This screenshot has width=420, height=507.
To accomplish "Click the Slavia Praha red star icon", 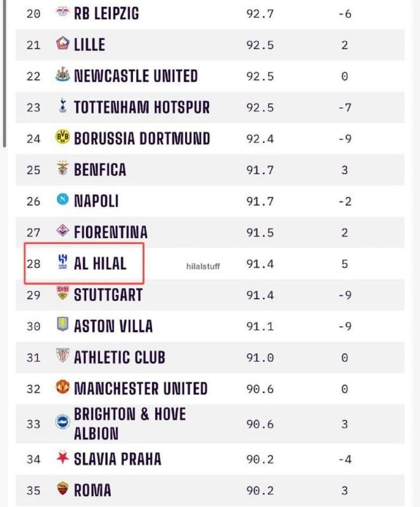I will (x=63, y=458).
